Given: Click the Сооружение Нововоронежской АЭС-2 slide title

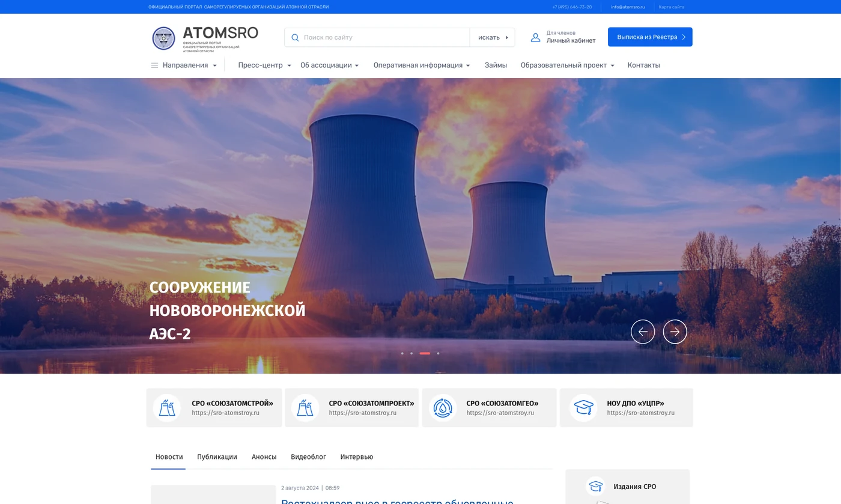Looking at the screenshot, I should click(x=227, y=311).
